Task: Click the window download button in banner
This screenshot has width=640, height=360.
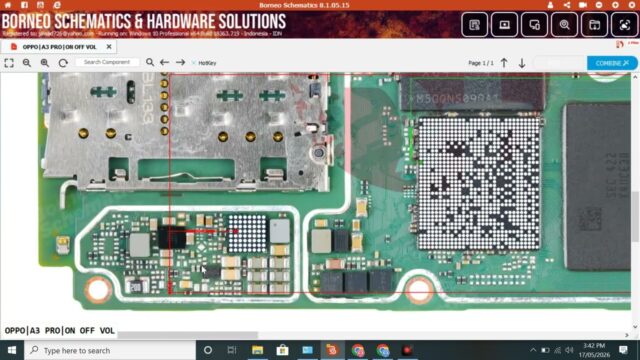Action: click(595, 25)
